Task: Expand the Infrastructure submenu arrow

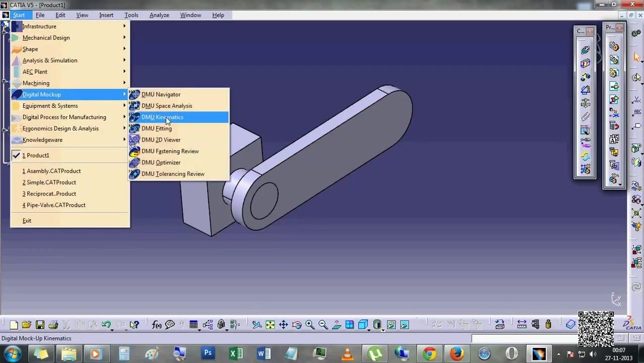Action: 124,26
